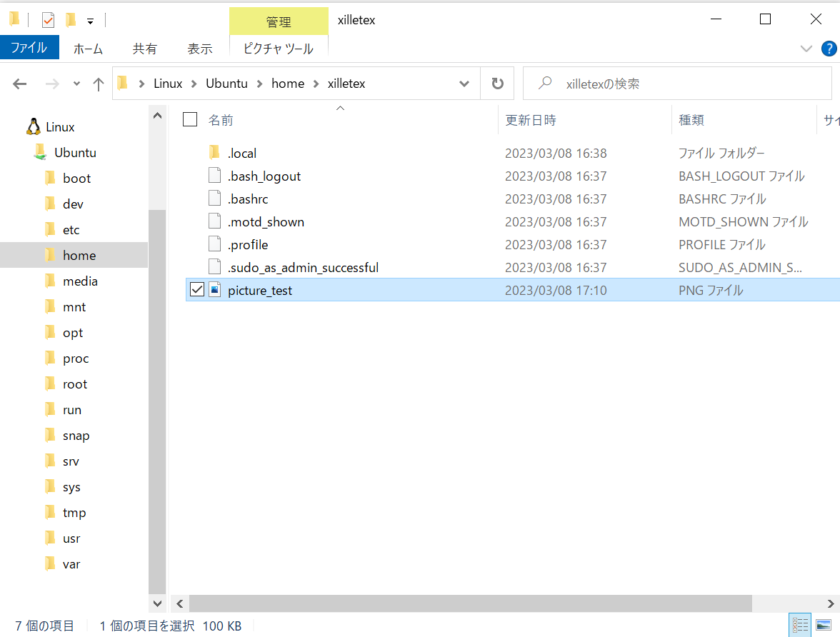Click the Help question mark button

[x=829, y=49]
